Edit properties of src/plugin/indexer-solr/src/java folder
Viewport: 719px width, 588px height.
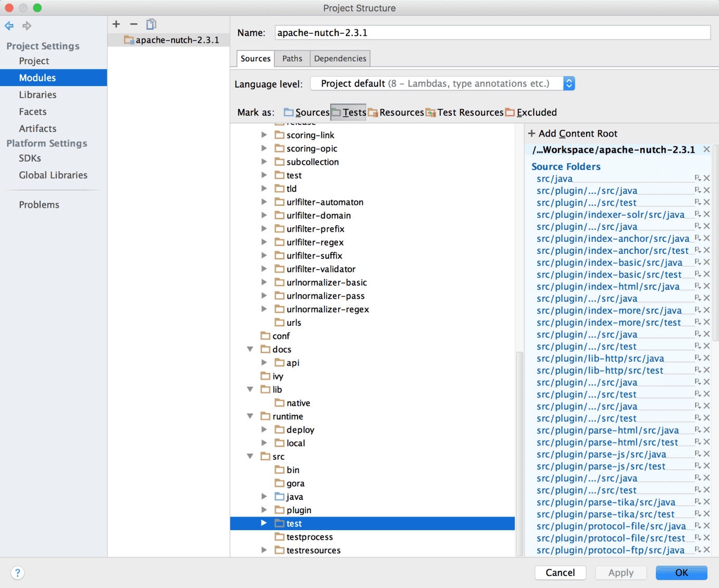[697, 214]
